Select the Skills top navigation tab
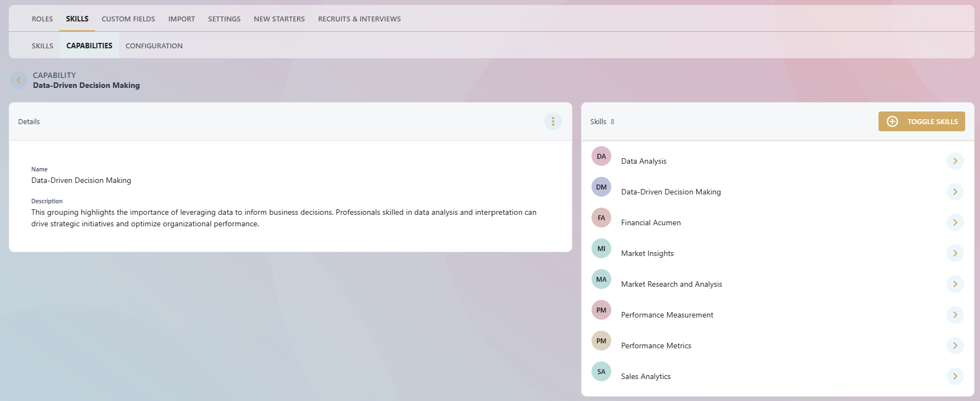The height and width of the screenshot is (401, 980). [77, 19]
